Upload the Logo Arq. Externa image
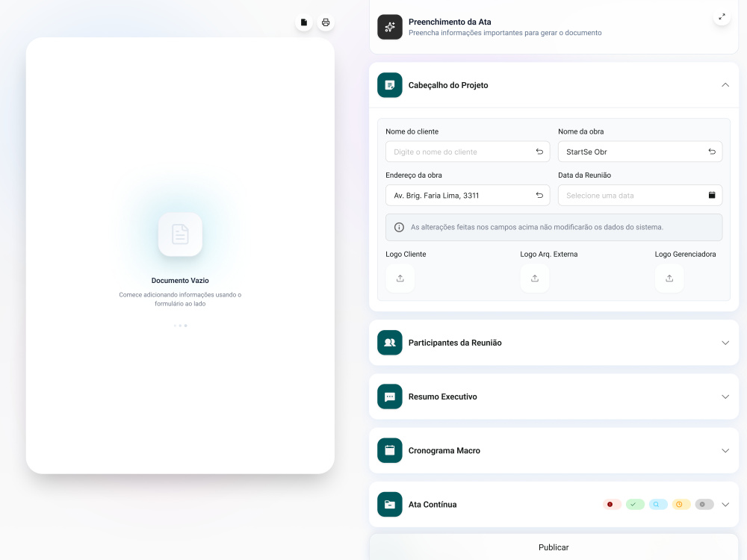 pos(535,278)
